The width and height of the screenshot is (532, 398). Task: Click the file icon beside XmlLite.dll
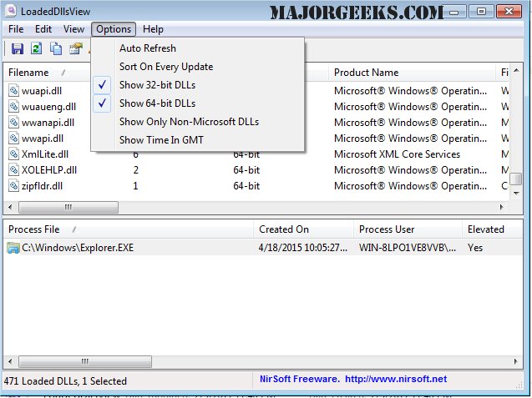[13, 154]
